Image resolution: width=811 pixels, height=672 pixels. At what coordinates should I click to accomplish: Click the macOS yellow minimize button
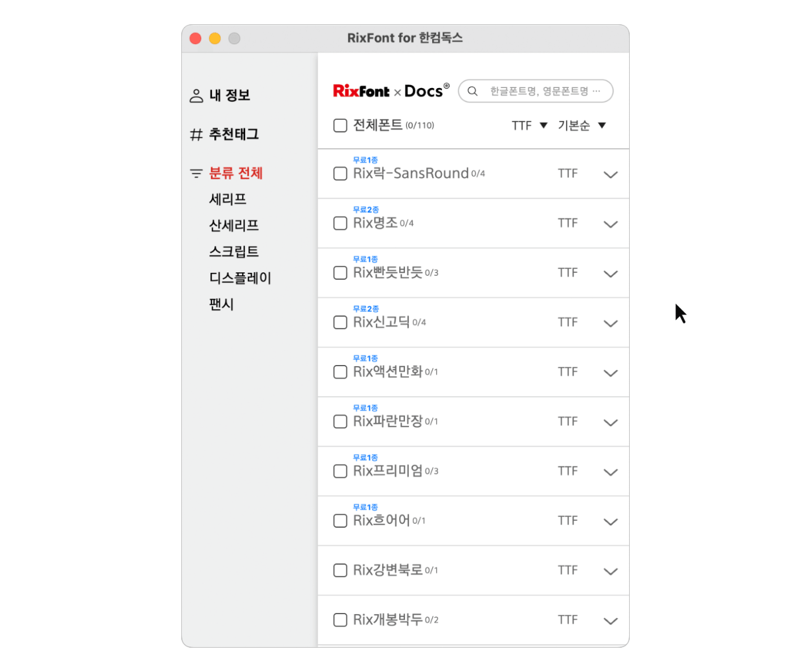point(215,38)
